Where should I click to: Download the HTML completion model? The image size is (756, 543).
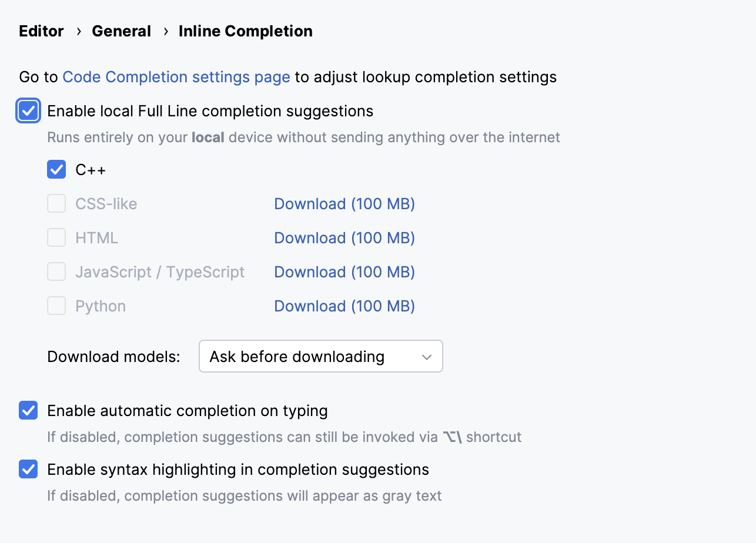(344, 237)
